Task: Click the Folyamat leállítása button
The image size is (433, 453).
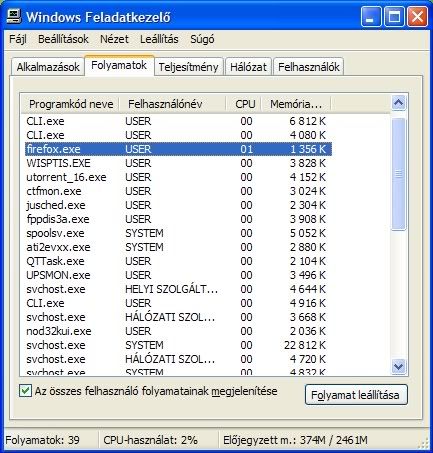Action: 356,395
